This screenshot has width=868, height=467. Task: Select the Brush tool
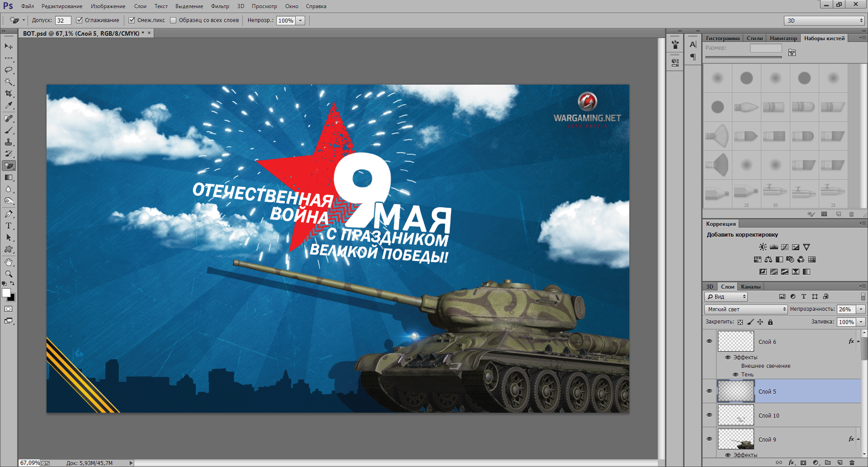point(9,130)
